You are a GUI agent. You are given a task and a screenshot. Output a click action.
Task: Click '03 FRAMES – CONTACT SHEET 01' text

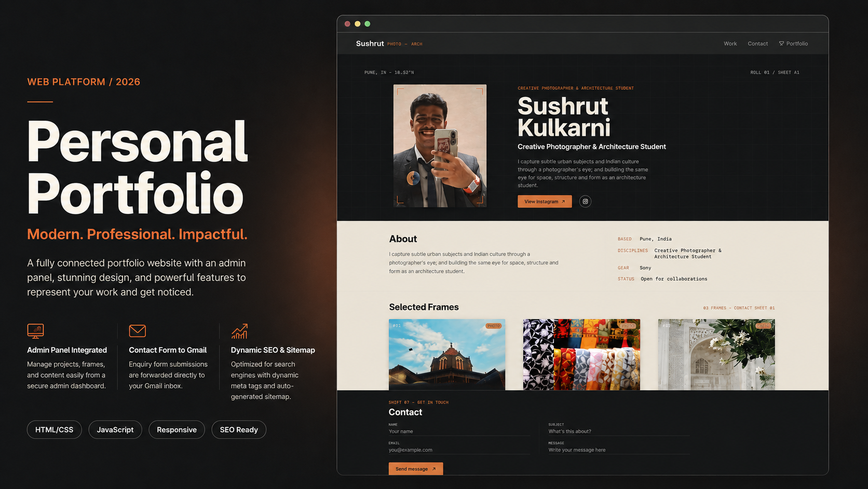point(739,308)
